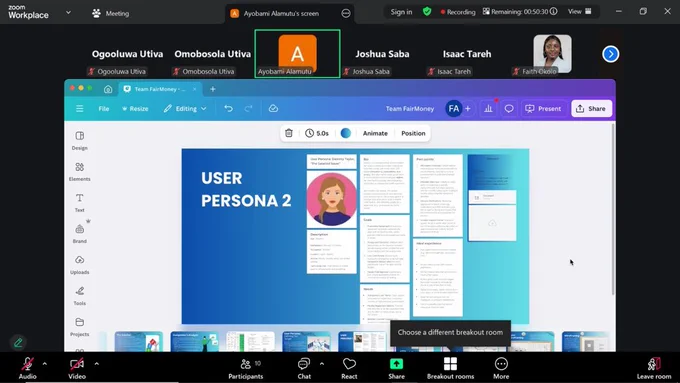The image size is (680, 383).
Task: Open the Resize menu
Action: (x=135, y=108)
